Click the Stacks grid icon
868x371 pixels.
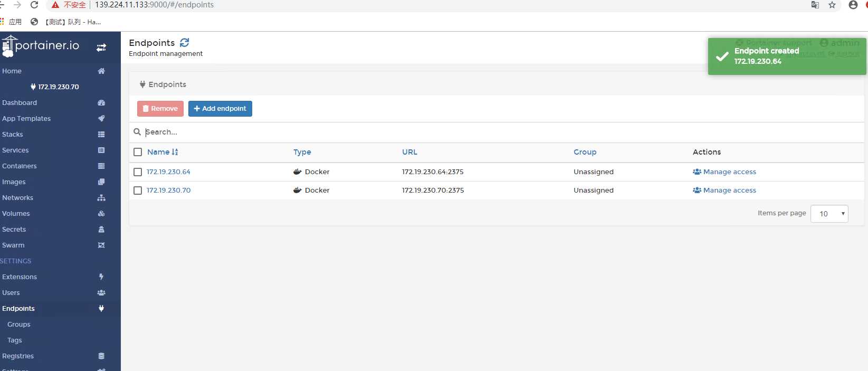coord(101,134)
